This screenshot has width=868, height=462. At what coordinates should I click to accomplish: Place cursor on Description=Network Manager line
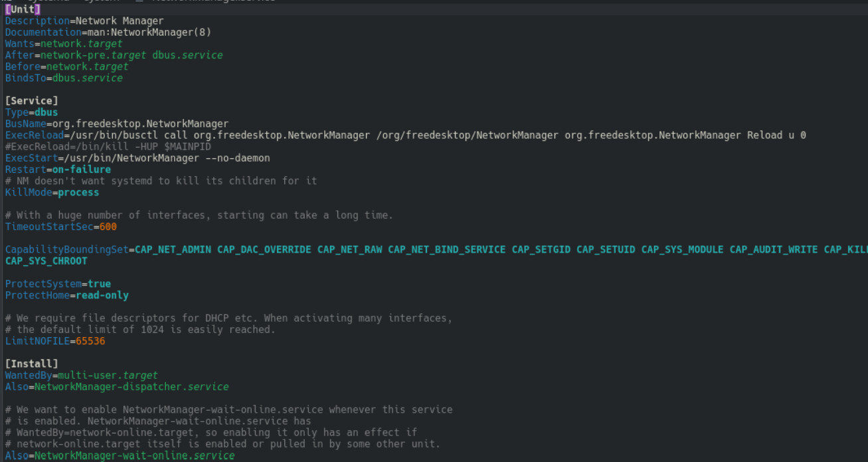point(84,21)
